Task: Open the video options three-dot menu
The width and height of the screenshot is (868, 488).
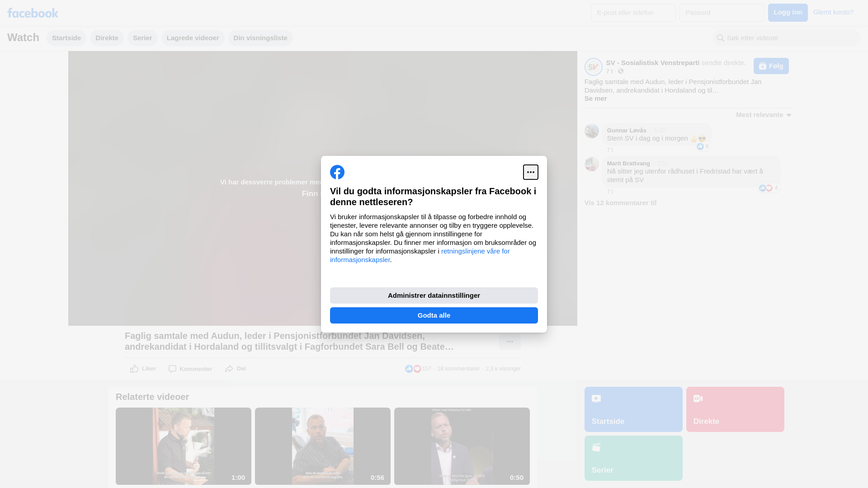Action: [x=510, y=342]
